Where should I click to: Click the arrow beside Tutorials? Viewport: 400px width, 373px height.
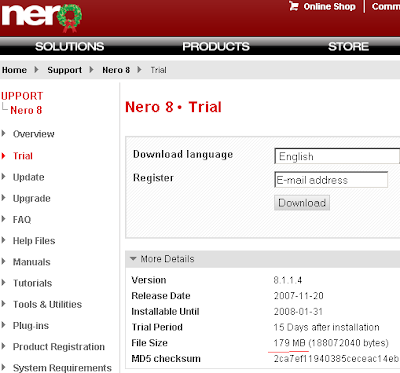4,283
